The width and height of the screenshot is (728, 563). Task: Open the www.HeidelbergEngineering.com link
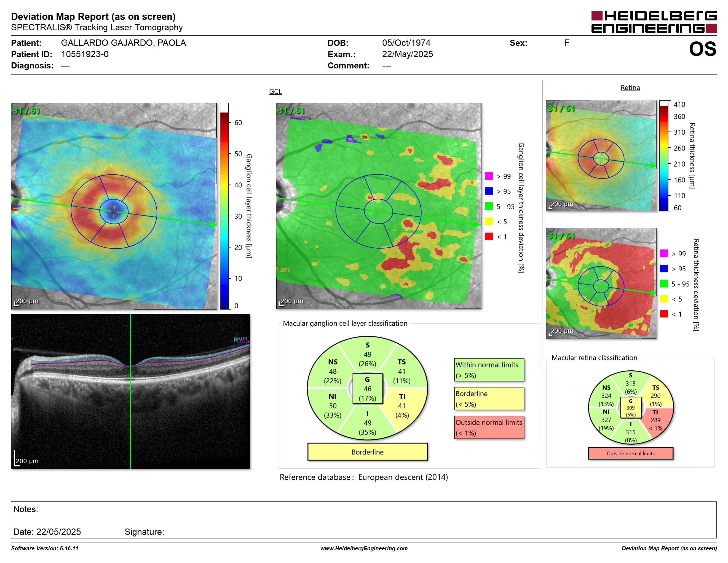tap(364, 548)
